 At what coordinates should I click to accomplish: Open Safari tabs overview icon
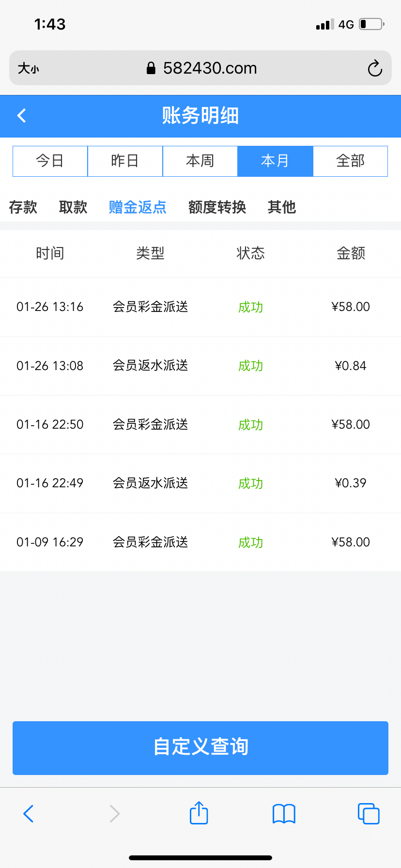pyautogui.click(x=369, y=813)
